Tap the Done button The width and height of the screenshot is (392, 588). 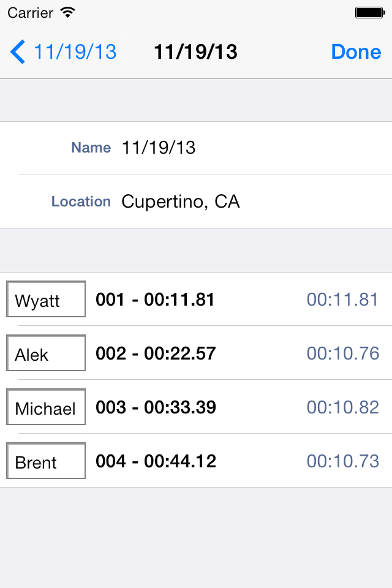pyautogui.click(x=356, y=51)
